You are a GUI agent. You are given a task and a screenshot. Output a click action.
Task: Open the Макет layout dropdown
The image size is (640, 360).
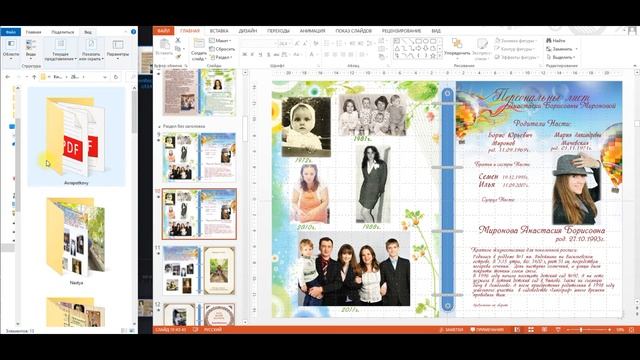coord(220,41)
